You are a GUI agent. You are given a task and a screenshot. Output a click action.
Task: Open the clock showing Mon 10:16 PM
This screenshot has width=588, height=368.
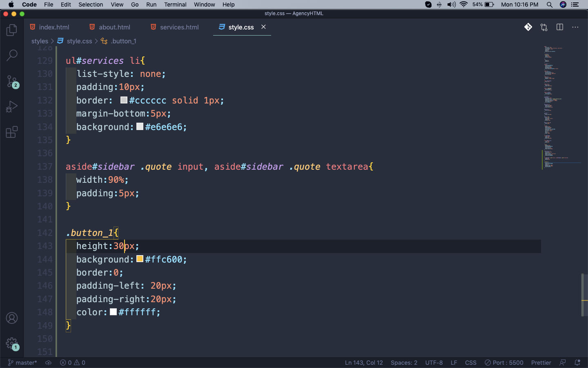(x=519, y=4)
